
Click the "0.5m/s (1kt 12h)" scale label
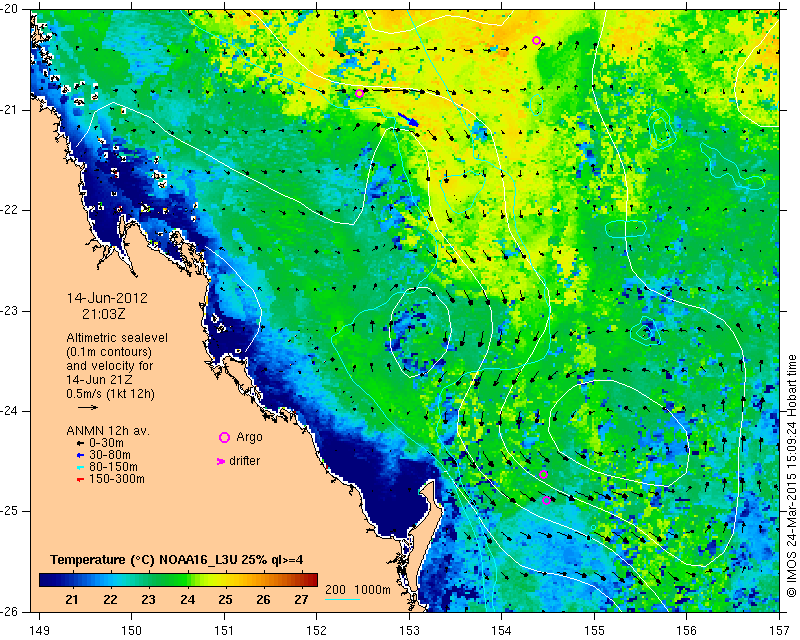click(110, 394)
